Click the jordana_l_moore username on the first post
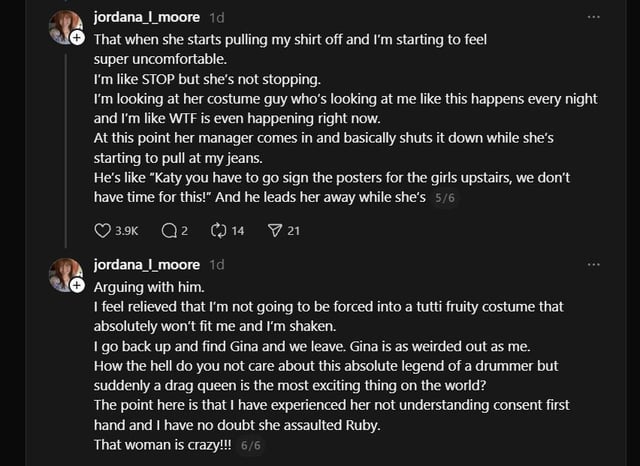 (148, 17)
